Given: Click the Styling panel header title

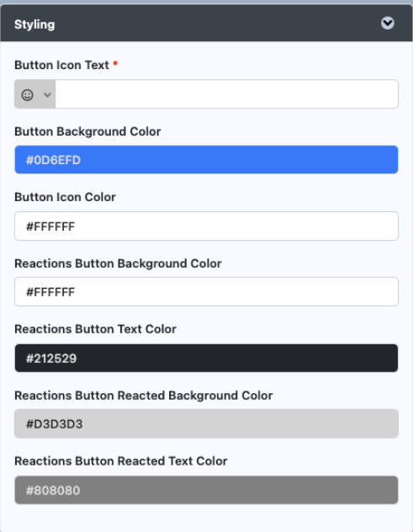Looking at the screenshot, I should [x=34, y=24].
